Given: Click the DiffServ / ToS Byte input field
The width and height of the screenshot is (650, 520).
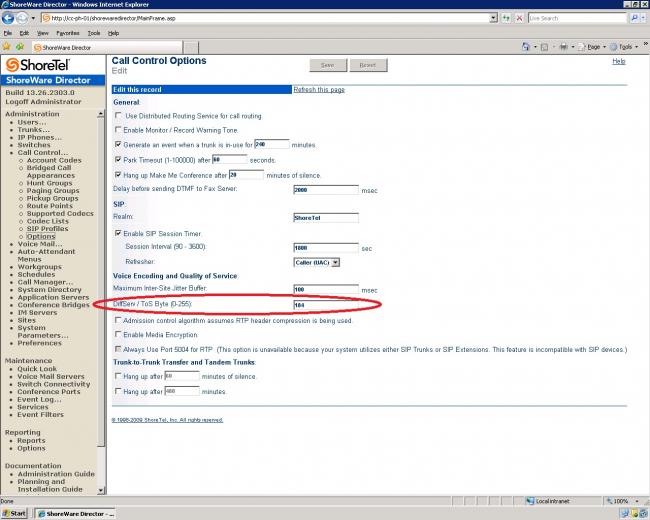Looking at the screenshot, I should pos(326,305).
